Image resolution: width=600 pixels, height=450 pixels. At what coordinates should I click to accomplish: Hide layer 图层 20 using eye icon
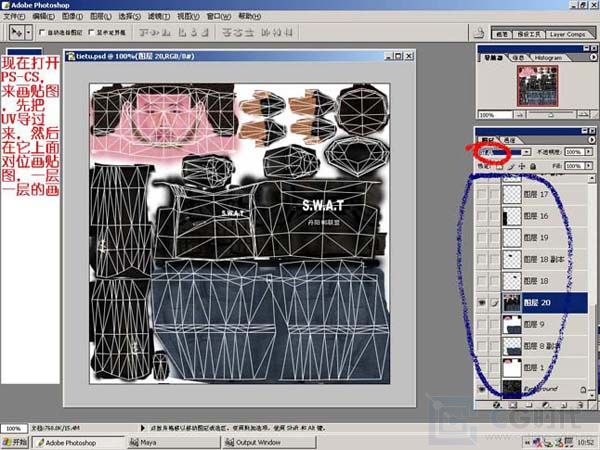pos(482,302)
